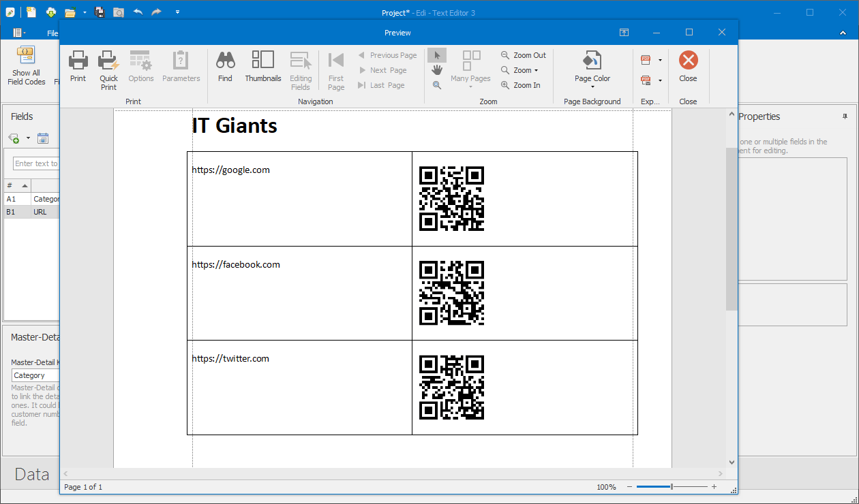Screen dimensions: 859x504
Task: Select the Print tool in the Preview ribbon
Action: pos(78,68)
